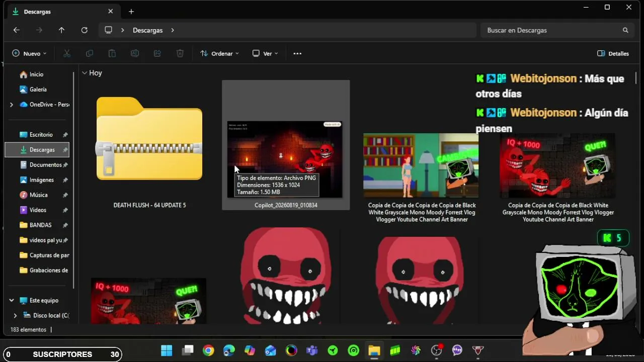The image size is (644, 362).
Task: Click the search magnifier icon
Action: 625,30
